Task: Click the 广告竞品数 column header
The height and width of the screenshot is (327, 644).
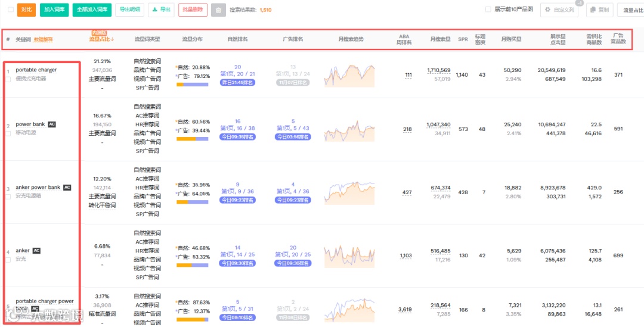Action: pos(618,38)
